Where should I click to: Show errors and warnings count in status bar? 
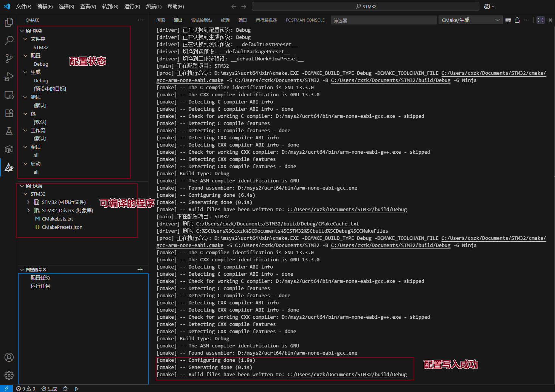pyautogui.click(x=26, y=389)
